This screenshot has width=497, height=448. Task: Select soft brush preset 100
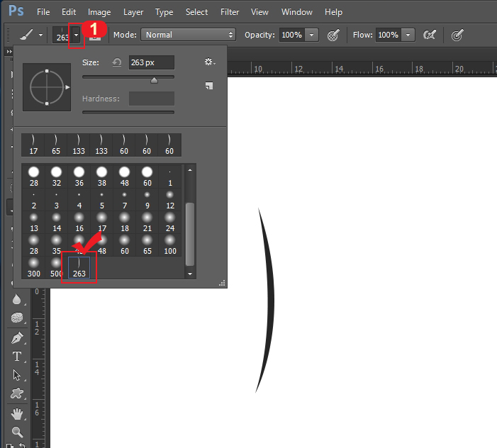170,245
